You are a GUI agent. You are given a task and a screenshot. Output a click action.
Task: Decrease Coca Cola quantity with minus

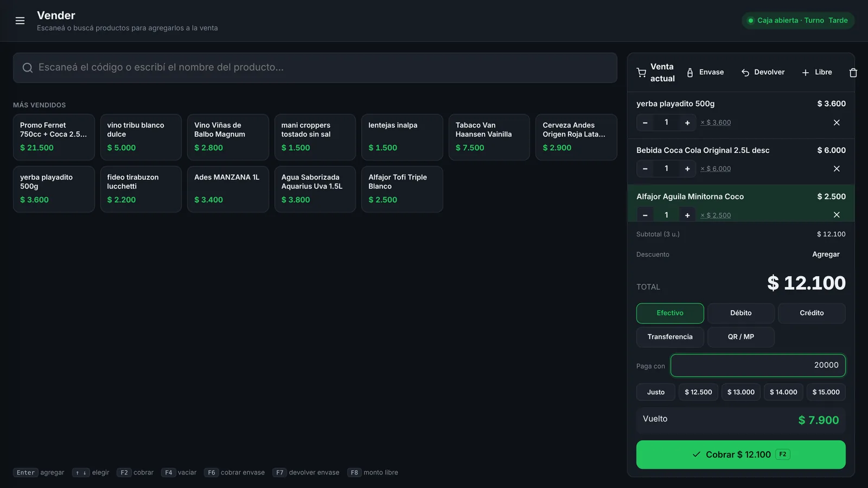(x=645, y=169)
